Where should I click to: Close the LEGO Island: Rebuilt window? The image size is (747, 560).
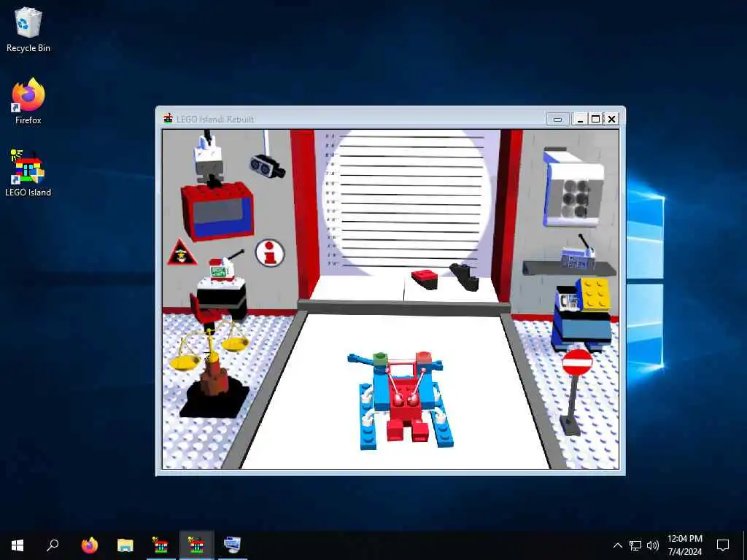[x=612, y=119]
